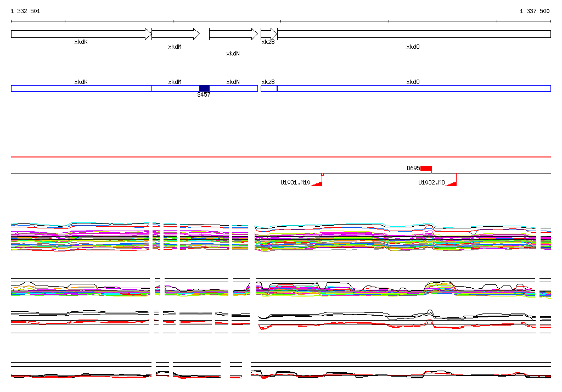Click xkdN label under gene arrow
Screen dimensions: 562x392
point(233,53)
